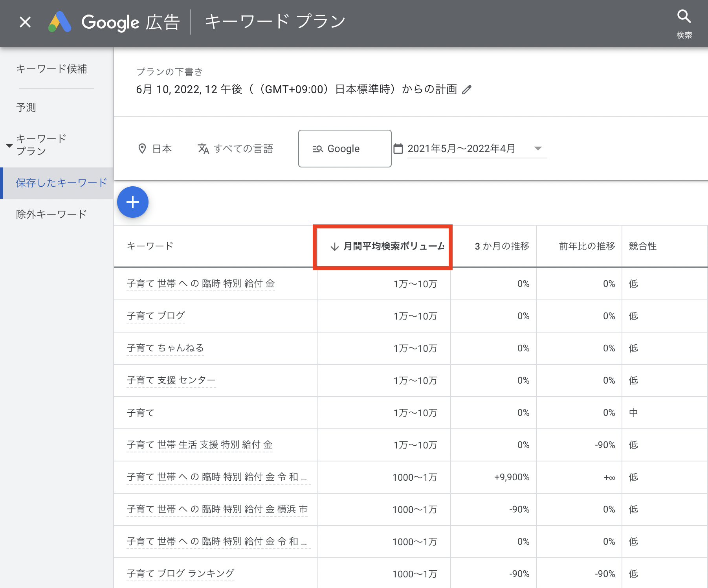708x588 pixels.
Task: Collapse the キーワード プラン sidebar section
Action: pos(9,145)
